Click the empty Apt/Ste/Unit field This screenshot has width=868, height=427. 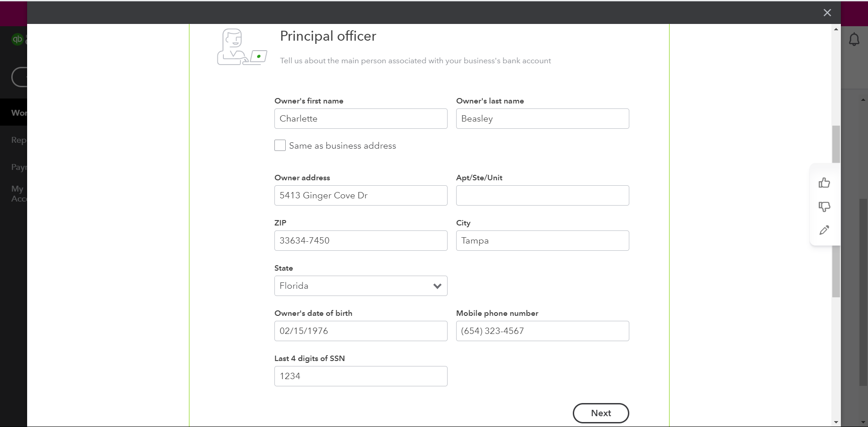pyautogui.click(x=542, y=195)
